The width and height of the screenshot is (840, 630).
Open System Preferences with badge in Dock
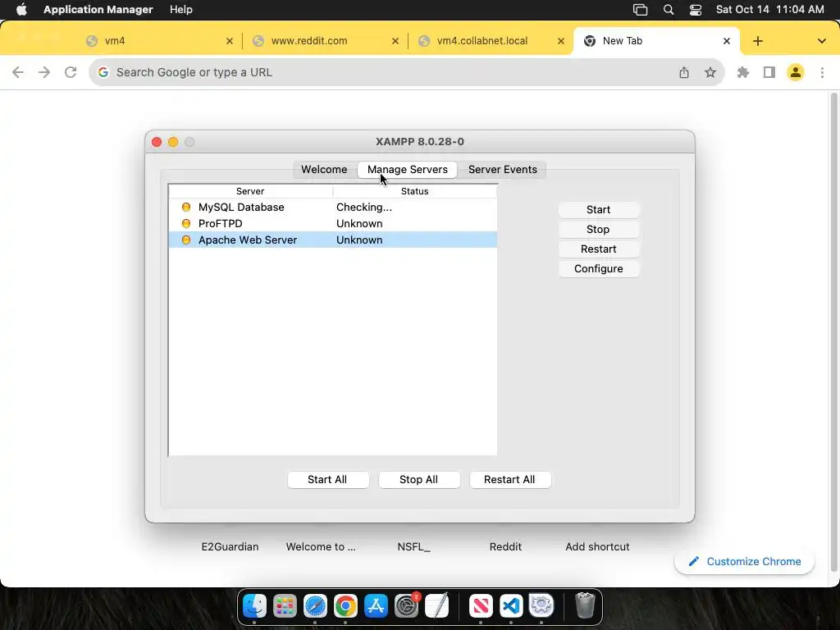click(x=407, y=606)
